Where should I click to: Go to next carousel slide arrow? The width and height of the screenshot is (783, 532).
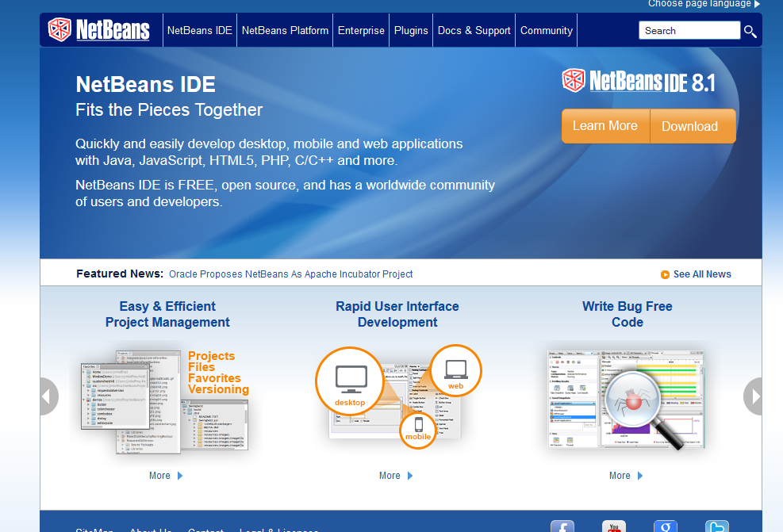coord(753,396)
